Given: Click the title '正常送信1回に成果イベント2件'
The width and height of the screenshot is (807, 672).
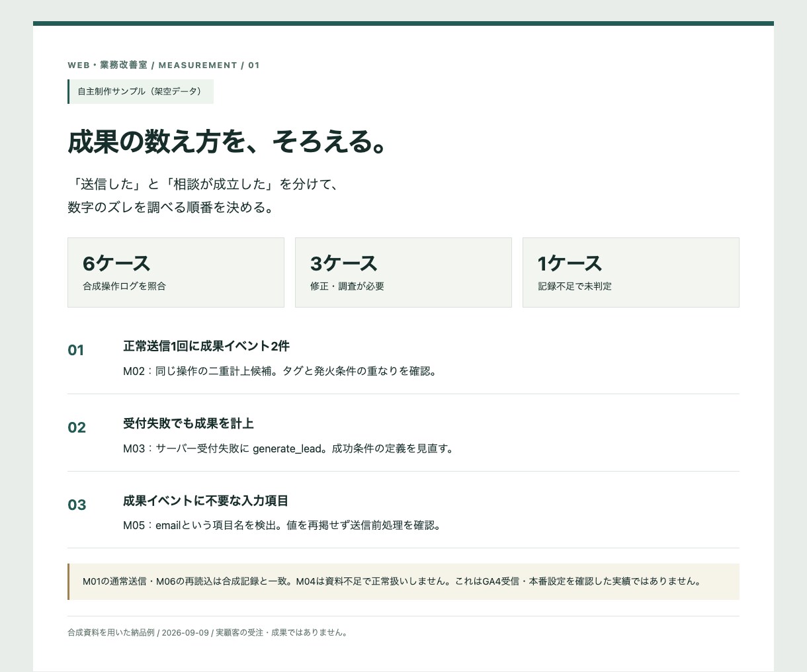Looking at the screenshot, I should point(206,346).
